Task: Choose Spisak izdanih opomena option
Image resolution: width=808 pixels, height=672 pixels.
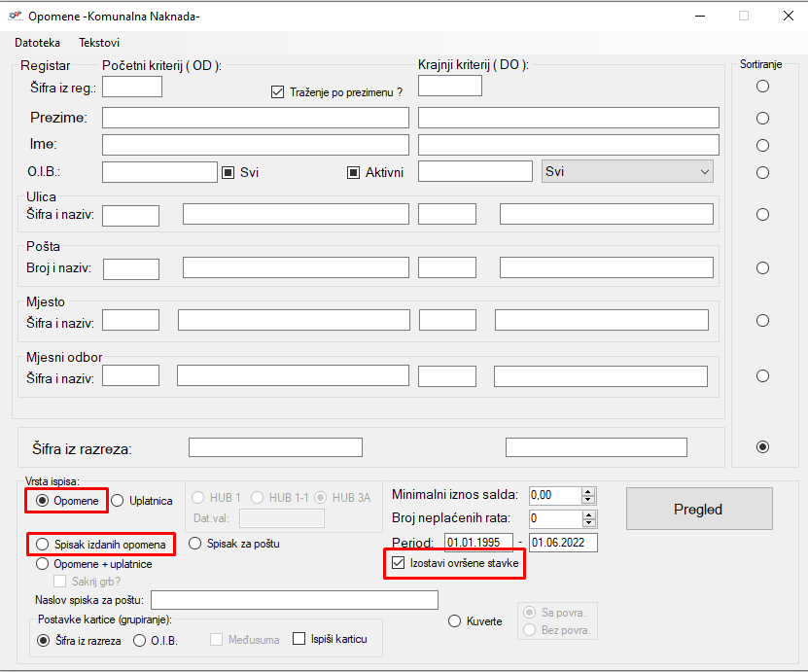Action: (x=43, y=545)
